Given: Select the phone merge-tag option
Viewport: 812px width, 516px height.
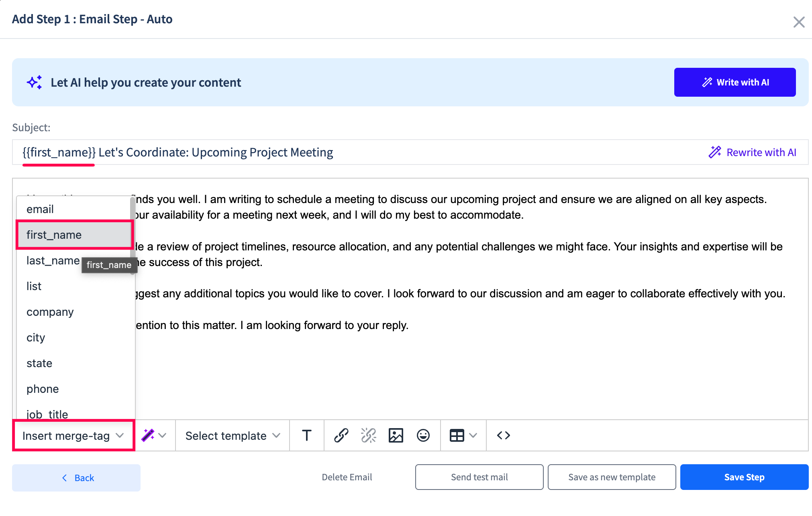Looking at the screenshot, I should (x=43, y=389).
